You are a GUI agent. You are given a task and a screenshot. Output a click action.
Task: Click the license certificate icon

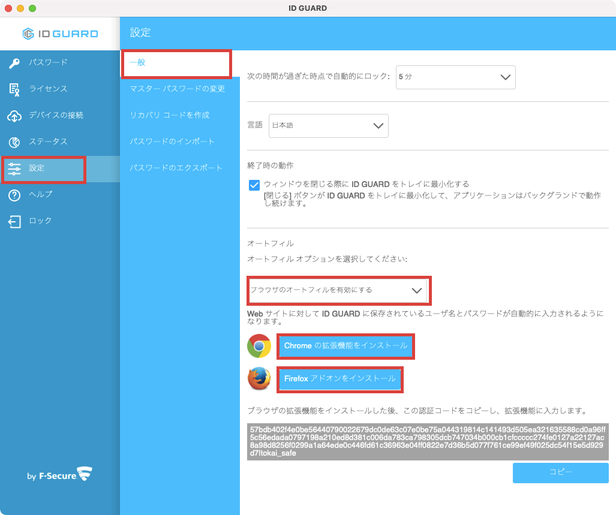tap(15, 89)
